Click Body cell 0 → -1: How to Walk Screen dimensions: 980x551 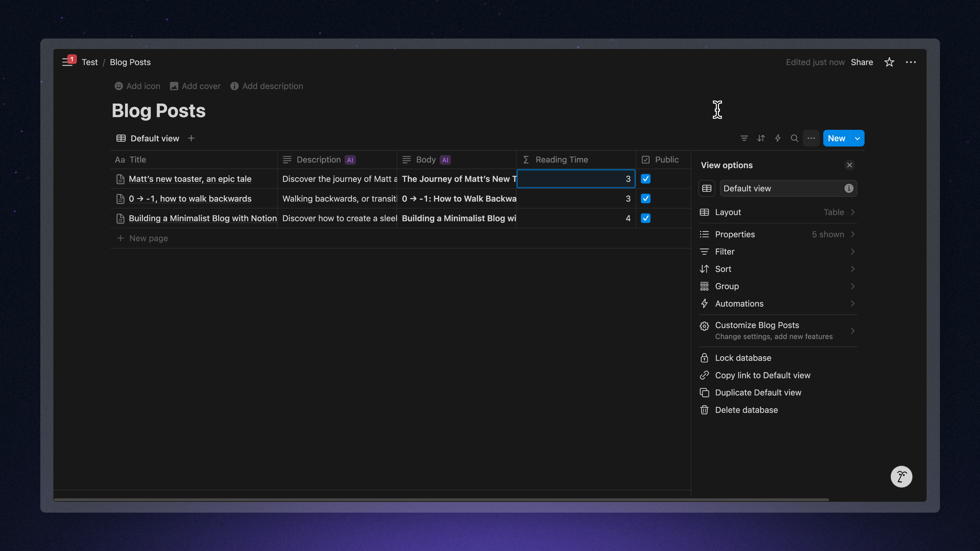(x=457, y=199)
